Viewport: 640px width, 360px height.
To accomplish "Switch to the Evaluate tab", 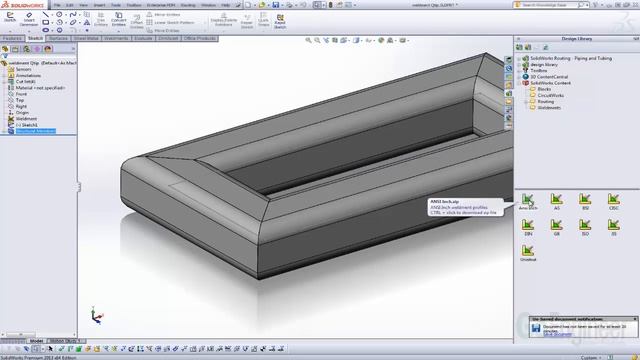I will click(x=143, y=38).
